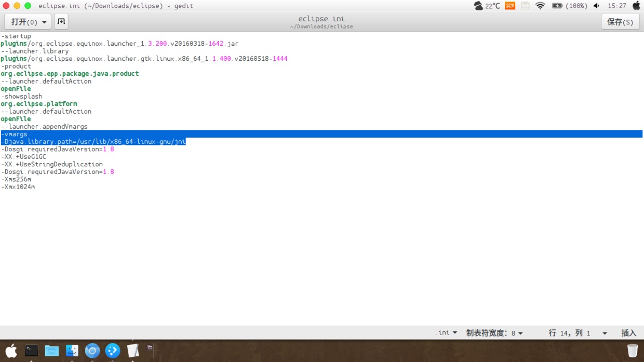Viewport: 644px width, 362px height.
Task: Click the -XX:+UseStringDeduplication line
Action: click(x=51, y=164)
